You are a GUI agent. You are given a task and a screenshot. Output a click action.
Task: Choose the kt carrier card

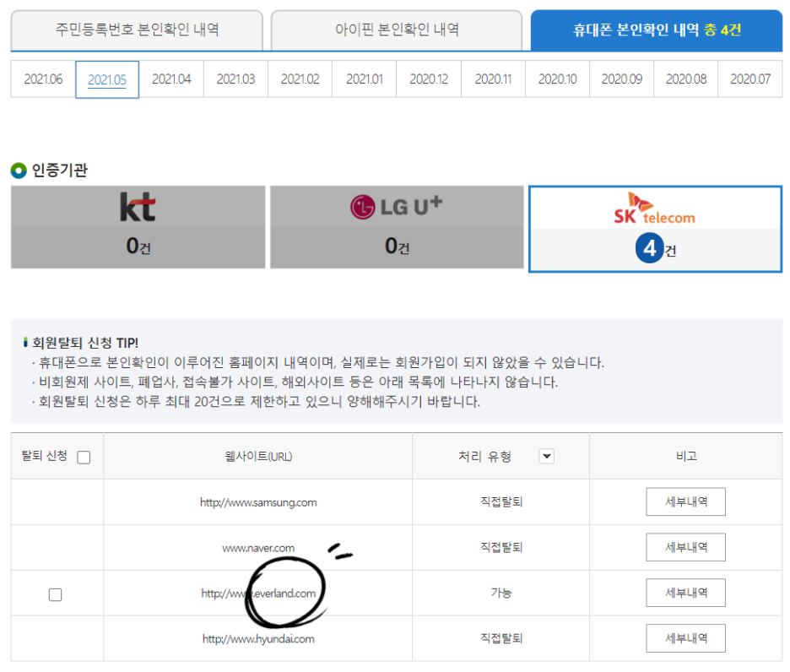coord(138,227)
